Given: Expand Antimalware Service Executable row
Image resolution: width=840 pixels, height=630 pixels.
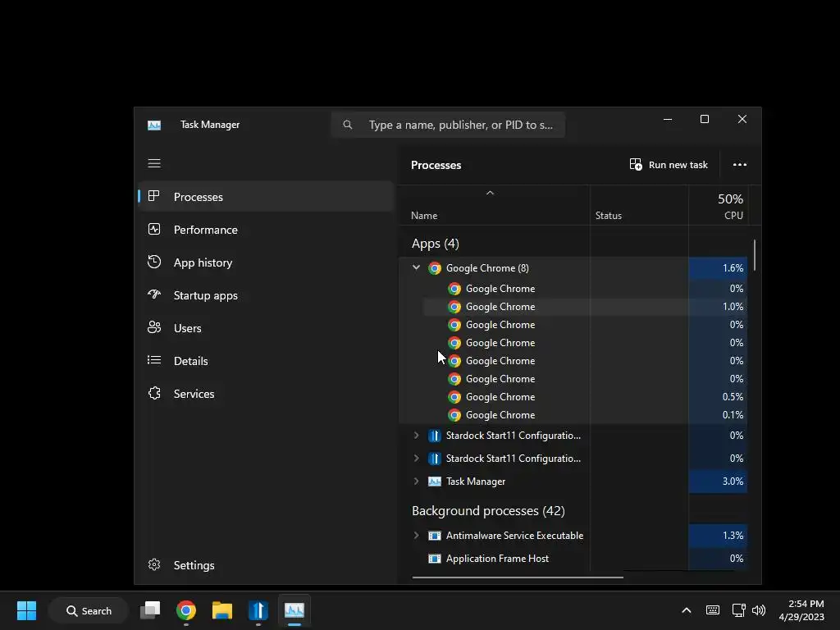Looking at the screenshot, I should click(416, 535).
